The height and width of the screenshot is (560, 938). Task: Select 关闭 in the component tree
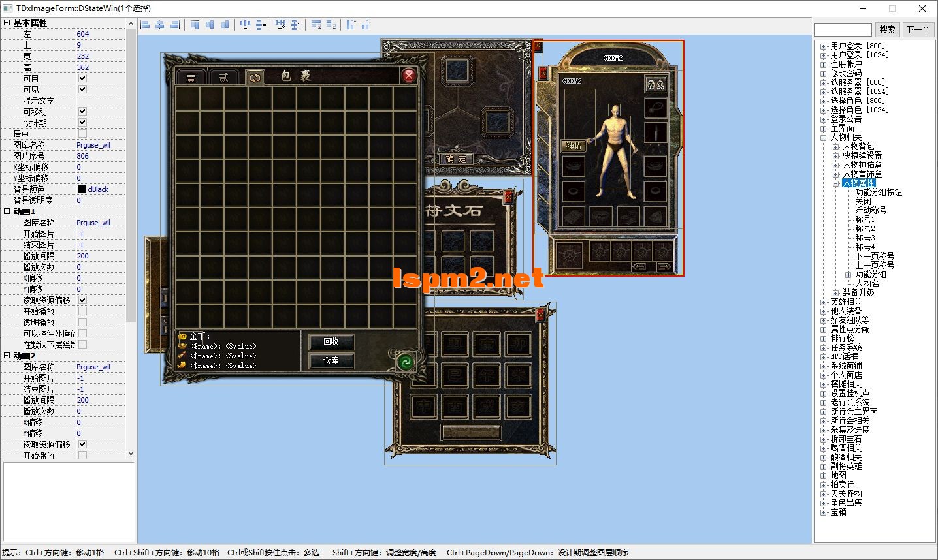point(864,202)
